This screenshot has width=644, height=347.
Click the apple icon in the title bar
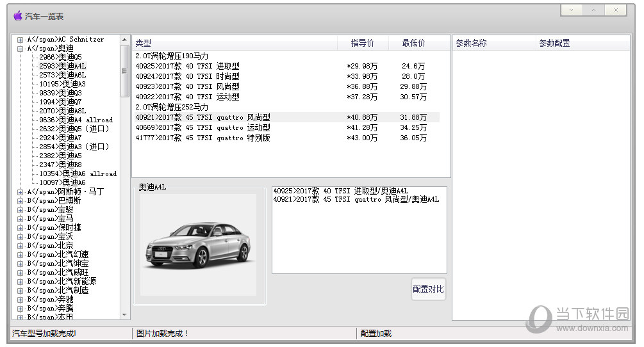point(18,16)
